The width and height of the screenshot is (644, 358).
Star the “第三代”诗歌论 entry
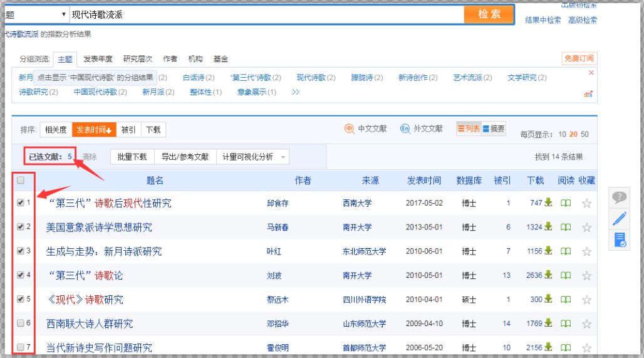pyautogui.click(x=587, y=275)
